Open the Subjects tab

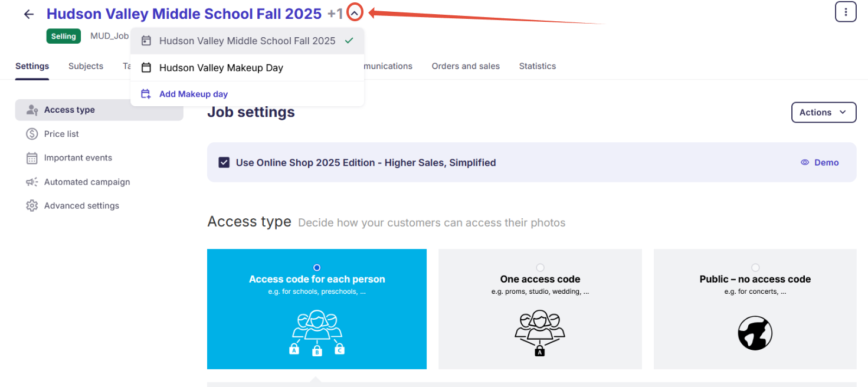(x=86, y=66)
